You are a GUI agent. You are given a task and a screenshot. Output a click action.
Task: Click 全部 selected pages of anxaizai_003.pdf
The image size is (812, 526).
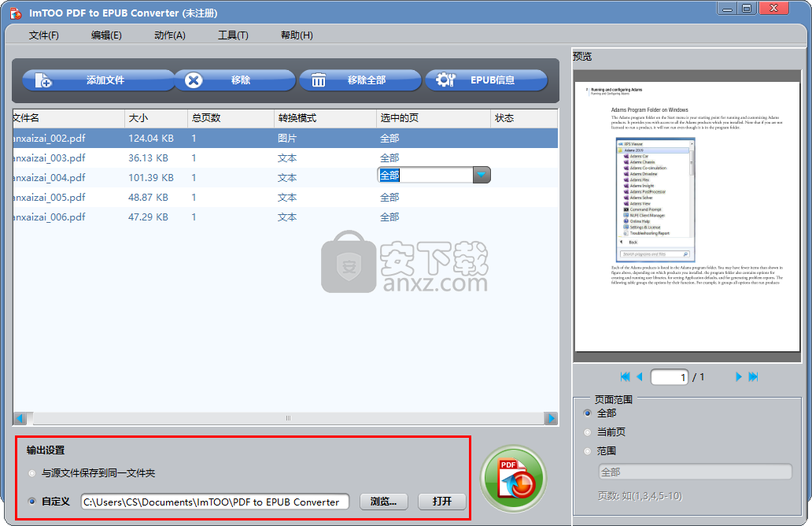point(390,158)
